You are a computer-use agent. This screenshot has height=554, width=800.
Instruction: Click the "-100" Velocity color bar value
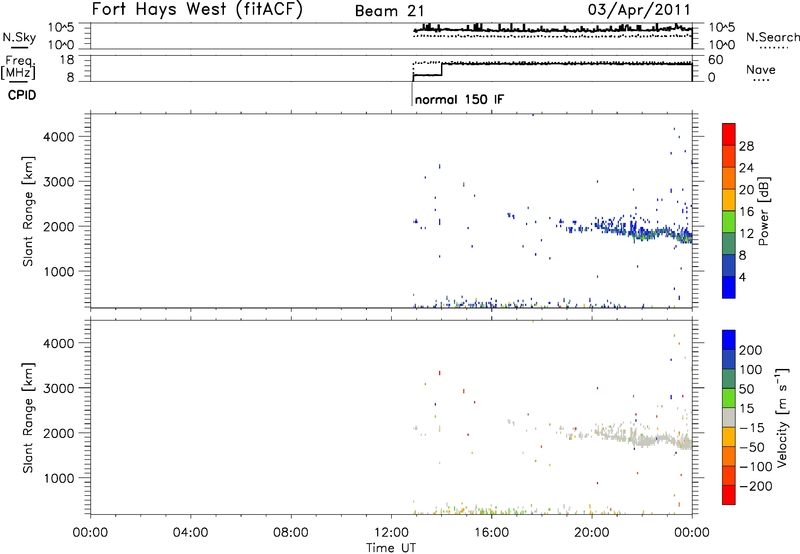756,467
